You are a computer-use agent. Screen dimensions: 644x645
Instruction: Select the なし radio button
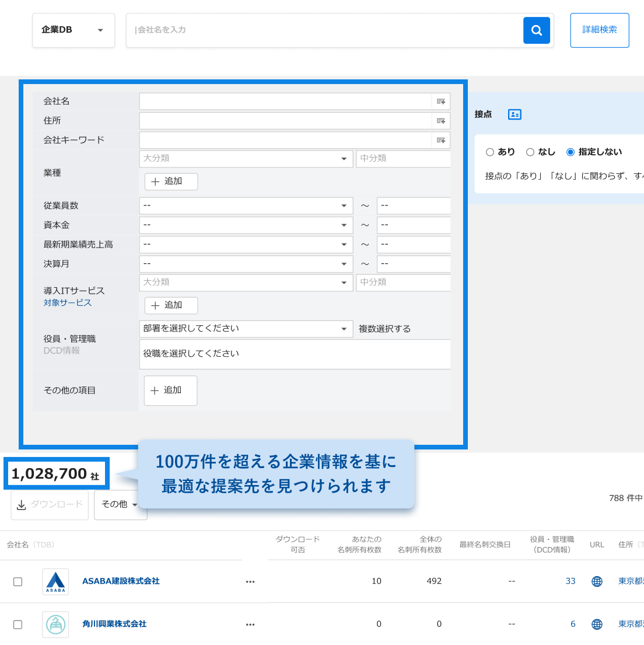530,152
